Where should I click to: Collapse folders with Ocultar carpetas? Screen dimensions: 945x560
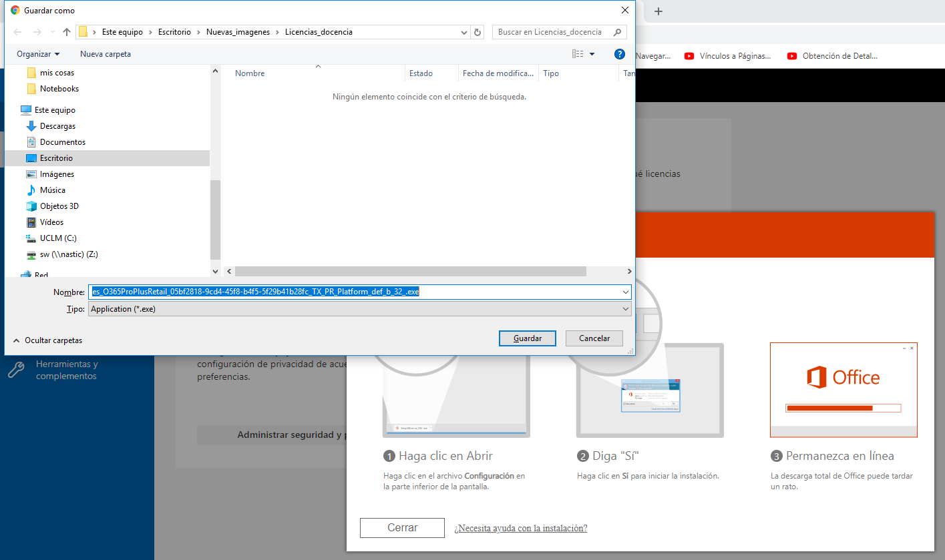(47, 340)
